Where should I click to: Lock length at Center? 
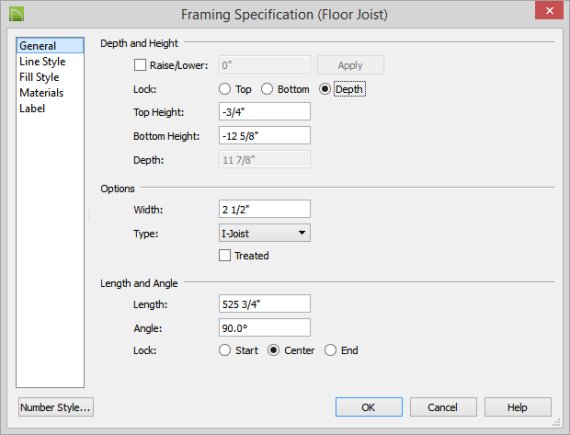tap(273, 350)
